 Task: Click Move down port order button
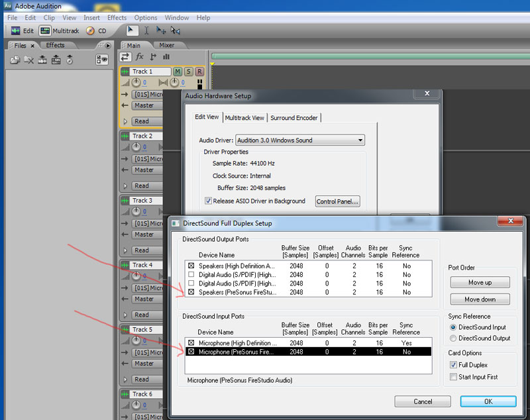pos(480,299)
